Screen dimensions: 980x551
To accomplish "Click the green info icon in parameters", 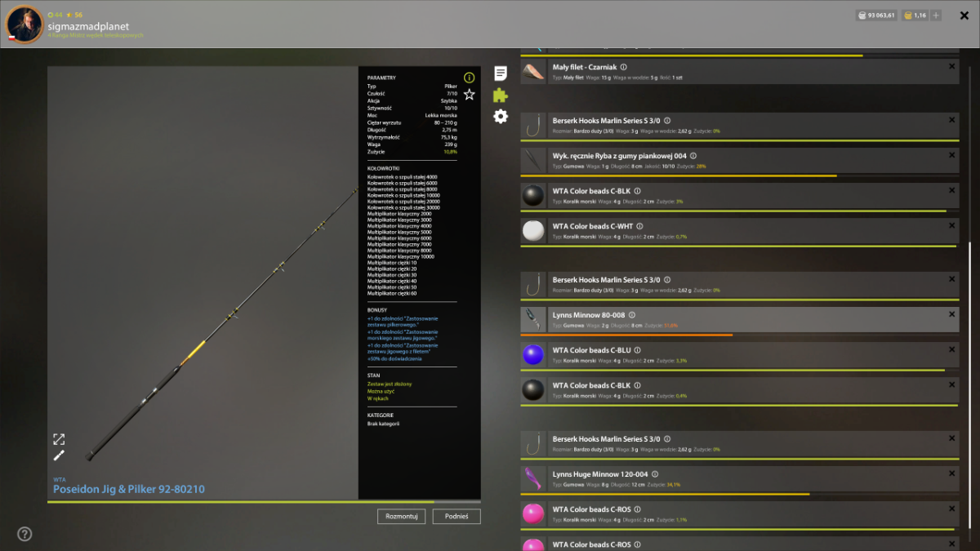I will point(469,78).
